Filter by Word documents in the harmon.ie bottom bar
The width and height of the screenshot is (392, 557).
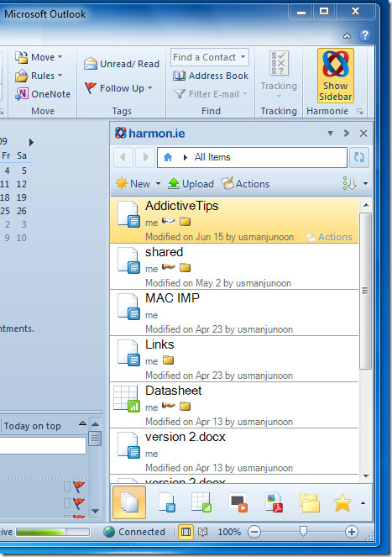167,502
